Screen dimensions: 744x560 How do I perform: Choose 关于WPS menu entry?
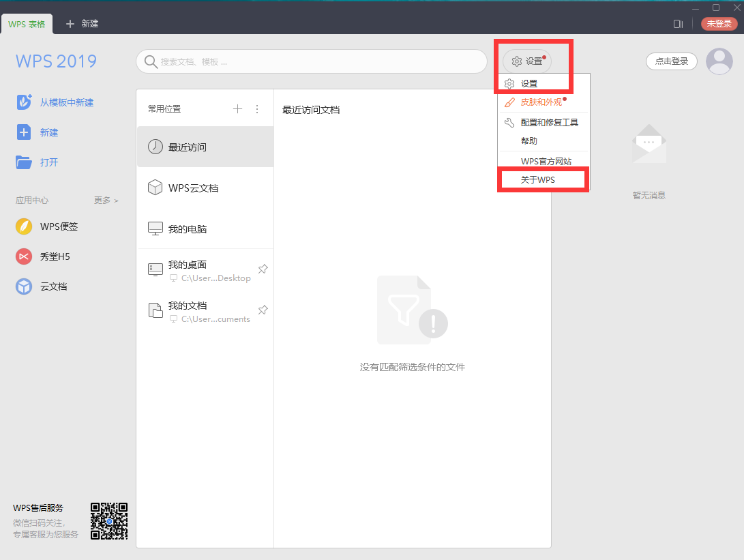click(544, 180)
